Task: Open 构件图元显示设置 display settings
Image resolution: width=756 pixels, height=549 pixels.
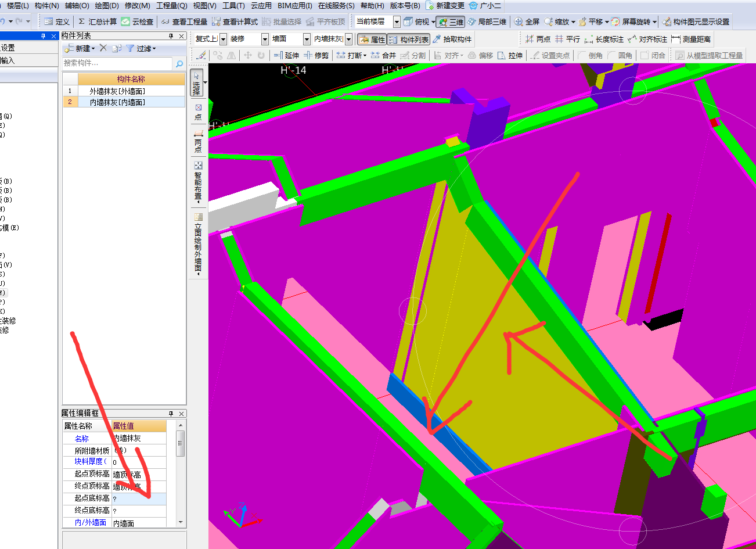Action: coord(696,21)
